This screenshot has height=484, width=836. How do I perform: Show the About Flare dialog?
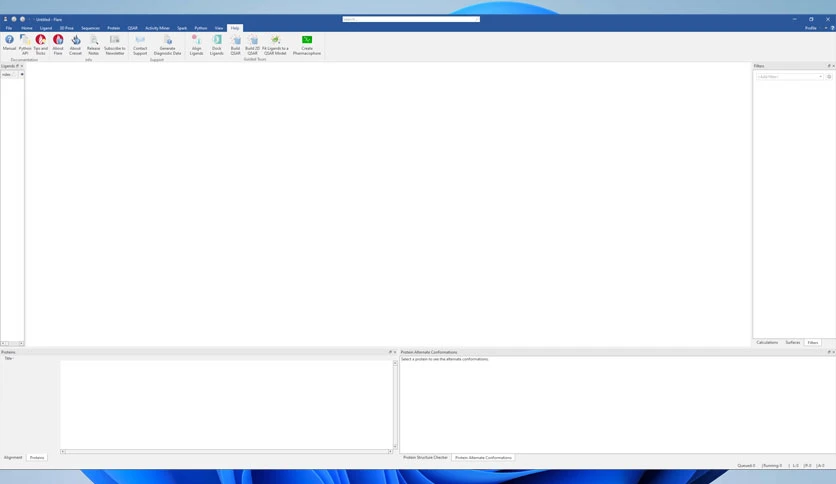coord(58,45)
